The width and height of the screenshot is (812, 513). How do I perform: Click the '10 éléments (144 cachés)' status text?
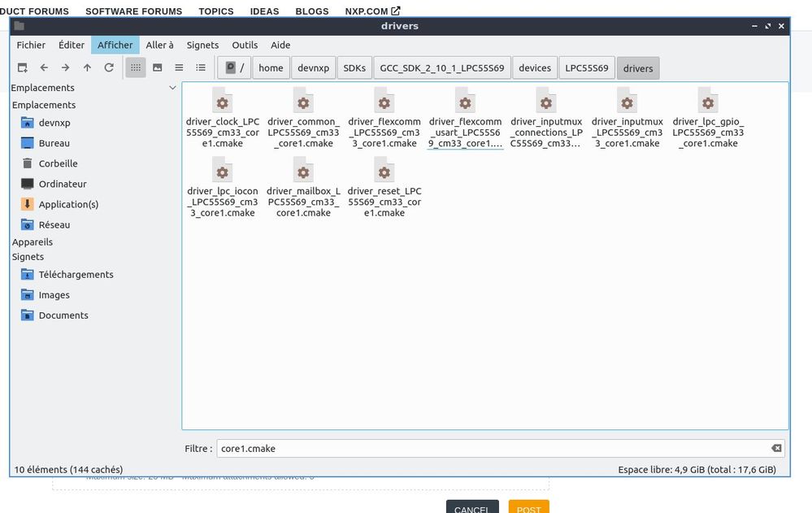[68, 469]
